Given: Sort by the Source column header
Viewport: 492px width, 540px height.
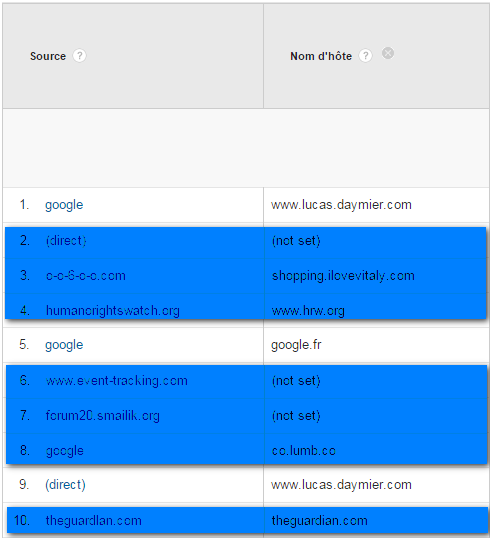Looking at the screenshot, I should pos(48,56).
